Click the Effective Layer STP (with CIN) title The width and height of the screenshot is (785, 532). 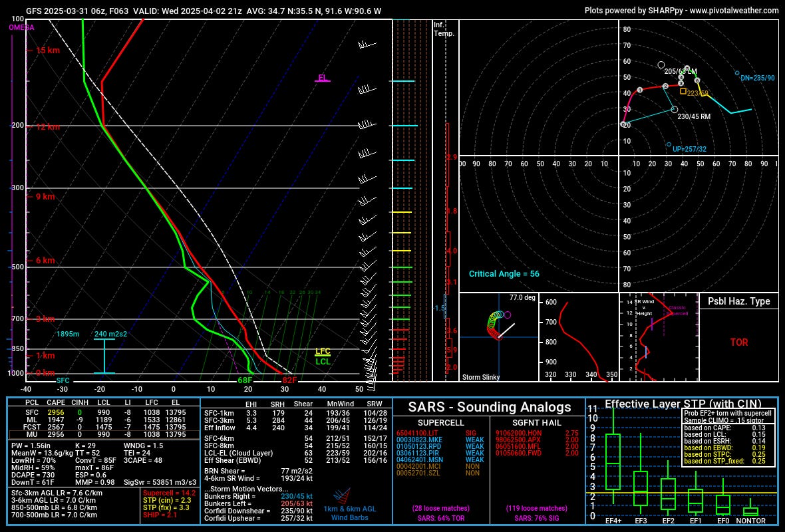[x=683, y=404]
